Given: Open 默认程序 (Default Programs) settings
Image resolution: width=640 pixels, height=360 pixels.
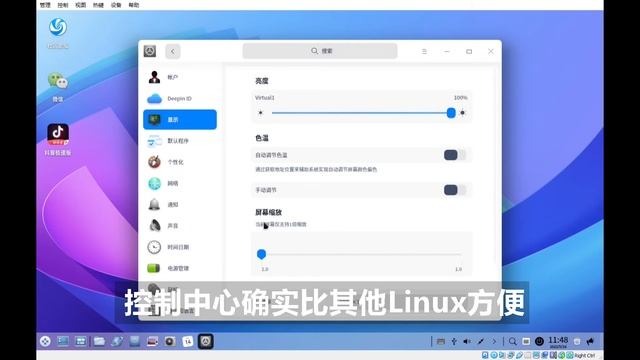Looking at the screenshot, I should (180, 141).
